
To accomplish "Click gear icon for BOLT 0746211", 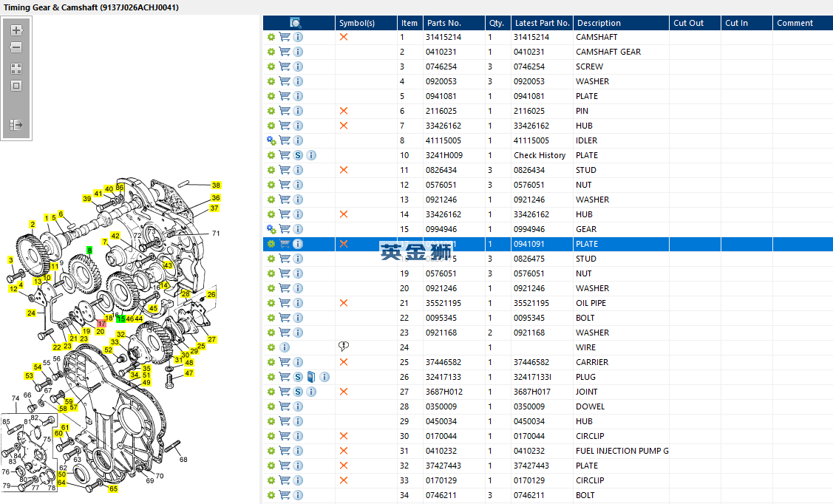I will (271, 496).
